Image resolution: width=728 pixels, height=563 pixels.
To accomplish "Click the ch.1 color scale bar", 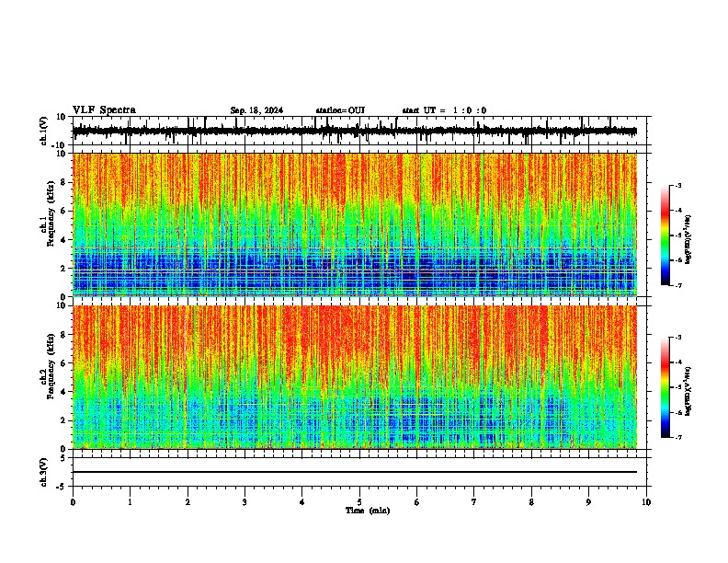I will (665, 236).
